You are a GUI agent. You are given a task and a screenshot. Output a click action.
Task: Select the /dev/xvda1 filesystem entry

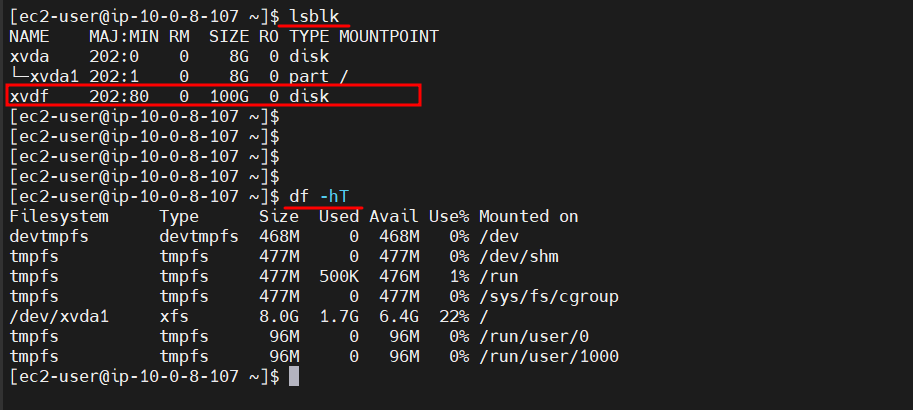click(x=59, y=317)
